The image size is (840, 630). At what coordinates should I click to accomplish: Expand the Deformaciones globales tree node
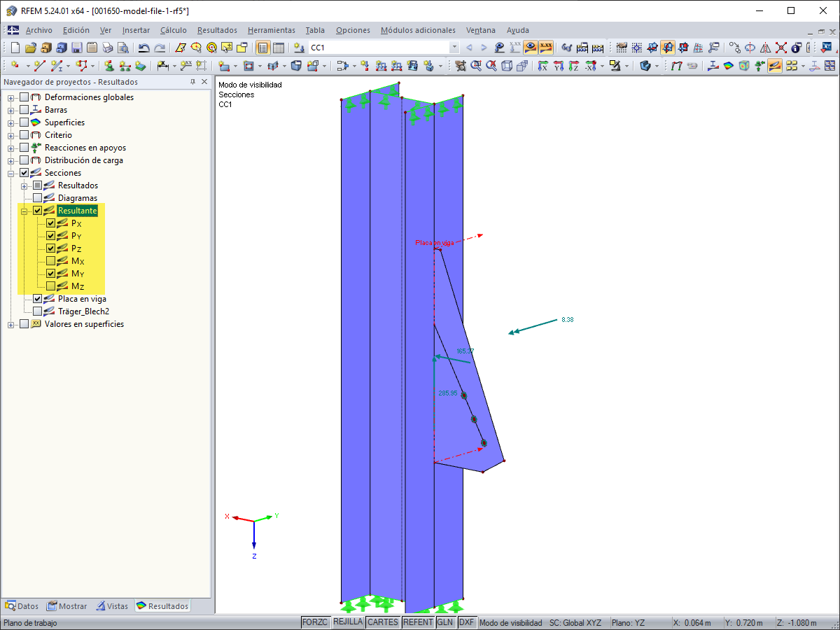pyautogui.click(x=11, y=97)
